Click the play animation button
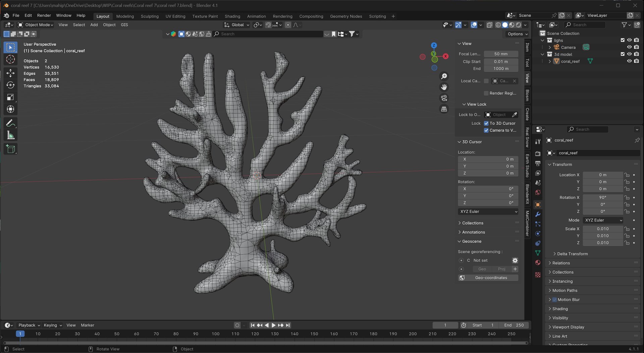644x353 pixels. [x=273, y=325]
